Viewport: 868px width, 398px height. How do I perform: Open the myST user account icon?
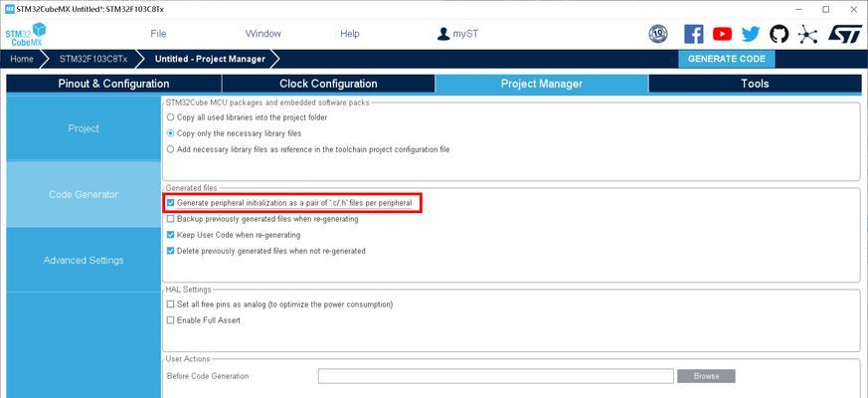coord(443,34)
